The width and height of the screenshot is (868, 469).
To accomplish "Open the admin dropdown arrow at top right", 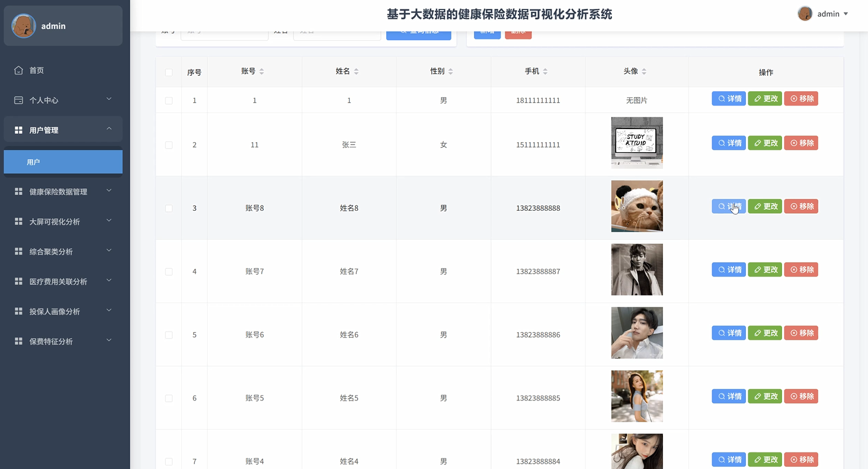I will point(845,14).
